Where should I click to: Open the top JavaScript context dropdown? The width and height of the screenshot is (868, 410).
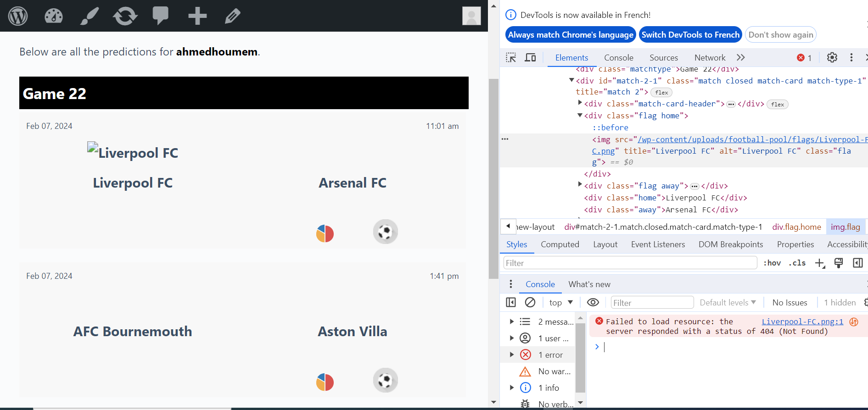(x=561, y=302)
